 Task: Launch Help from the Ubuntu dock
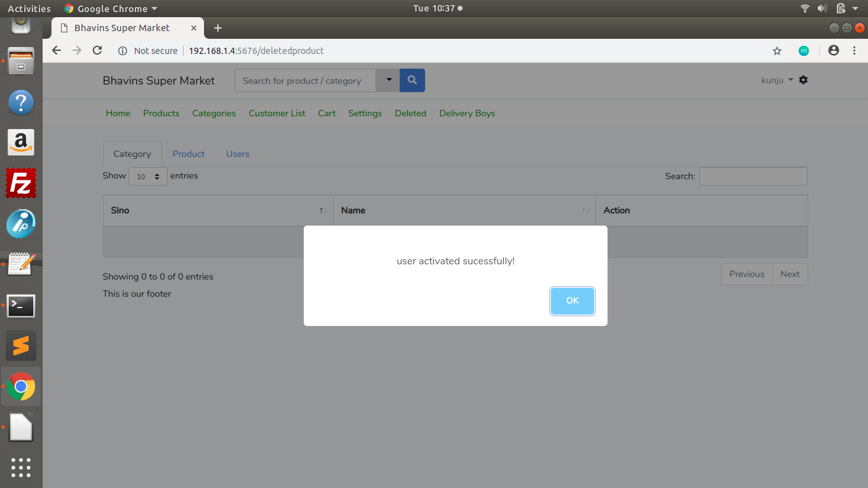pos(21,102)
